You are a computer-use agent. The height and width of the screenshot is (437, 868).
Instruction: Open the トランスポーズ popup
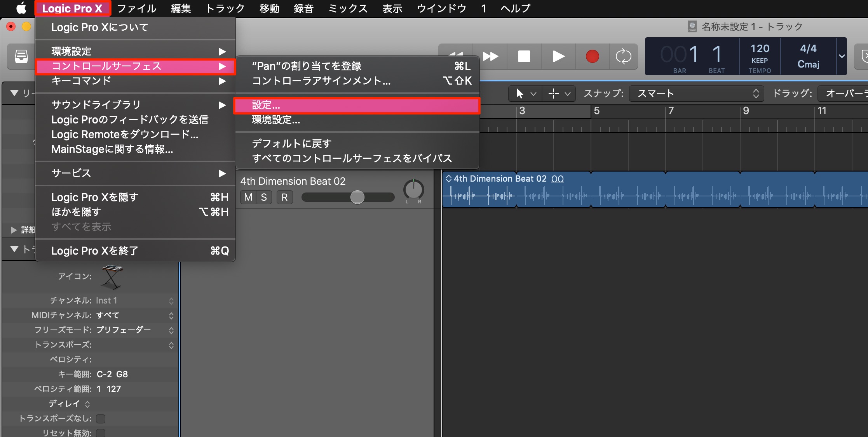point(134,345)
